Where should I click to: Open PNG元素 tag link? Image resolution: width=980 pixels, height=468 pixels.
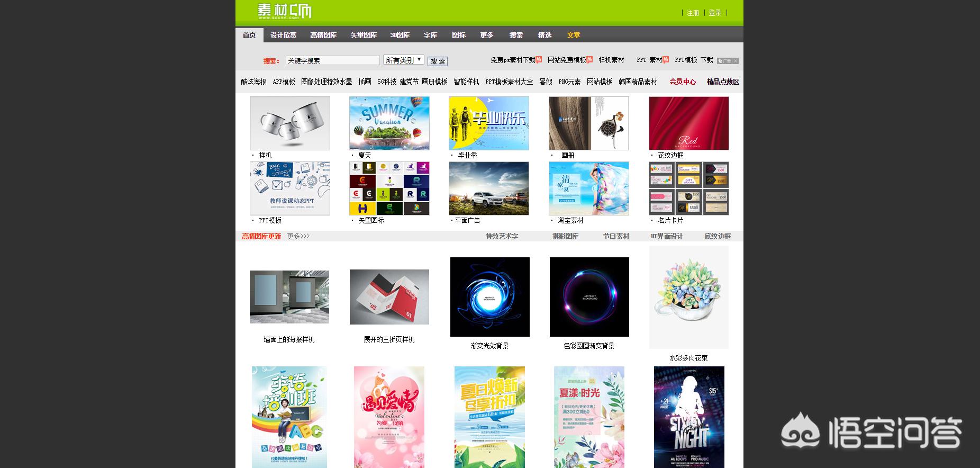pos(569,82)
